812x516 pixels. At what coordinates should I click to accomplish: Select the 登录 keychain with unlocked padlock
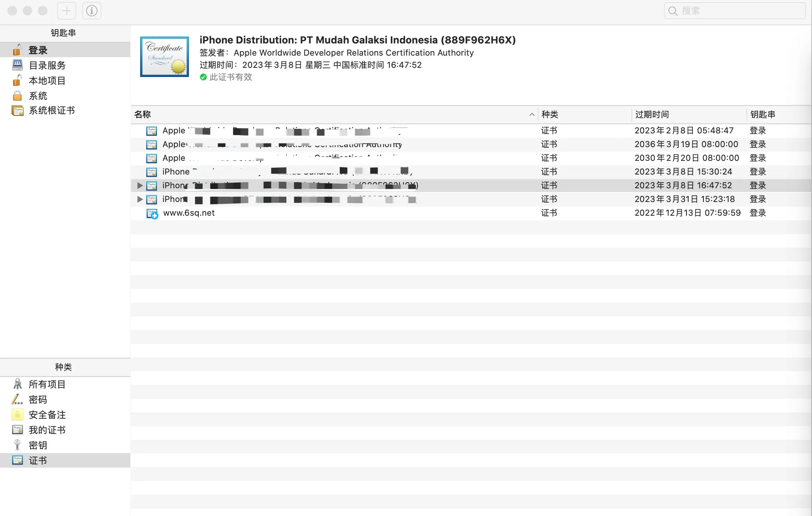38,50
